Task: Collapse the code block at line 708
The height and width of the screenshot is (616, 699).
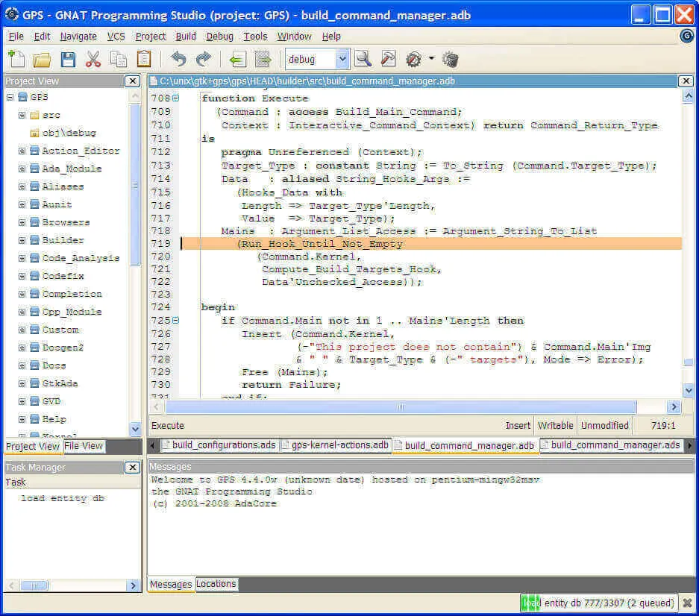Action: pos(176,98)
